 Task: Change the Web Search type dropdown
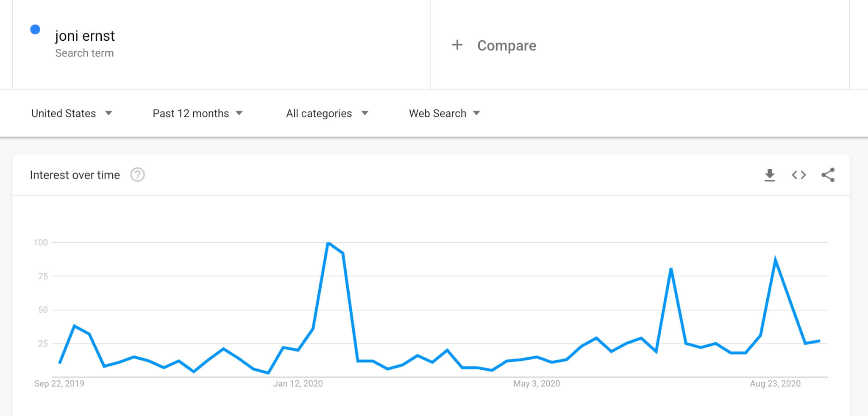(444, 113)
